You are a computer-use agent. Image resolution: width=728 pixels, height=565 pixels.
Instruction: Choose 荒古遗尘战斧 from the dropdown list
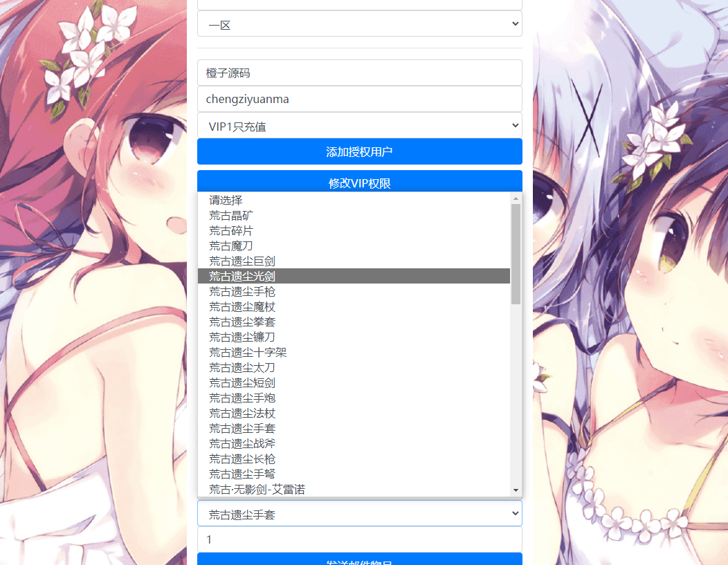(x=353, y=443)
